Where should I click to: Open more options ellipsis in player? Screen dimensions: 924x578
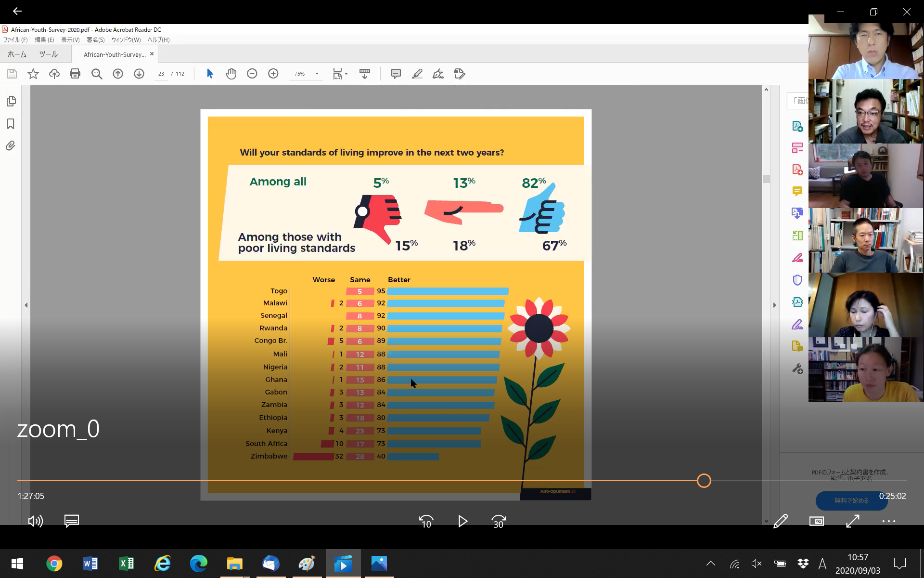pos(889,521)
